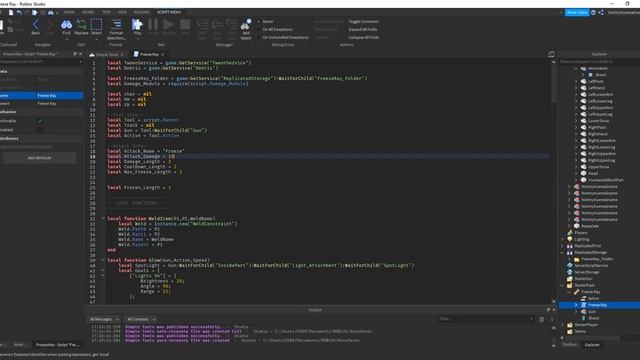Screen dimensions: 640x360
Task: Click Format Selection icon
Action: coord(116,24)
